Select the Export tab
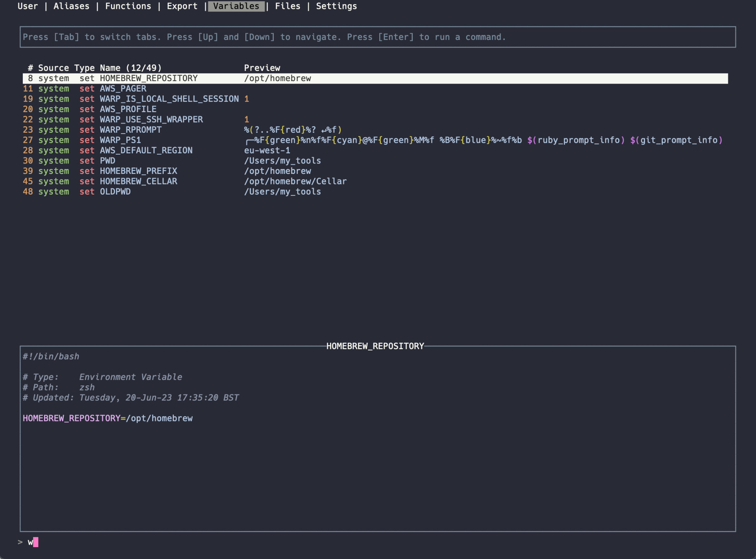Screen dimensions: 756x559 (182, 6)
